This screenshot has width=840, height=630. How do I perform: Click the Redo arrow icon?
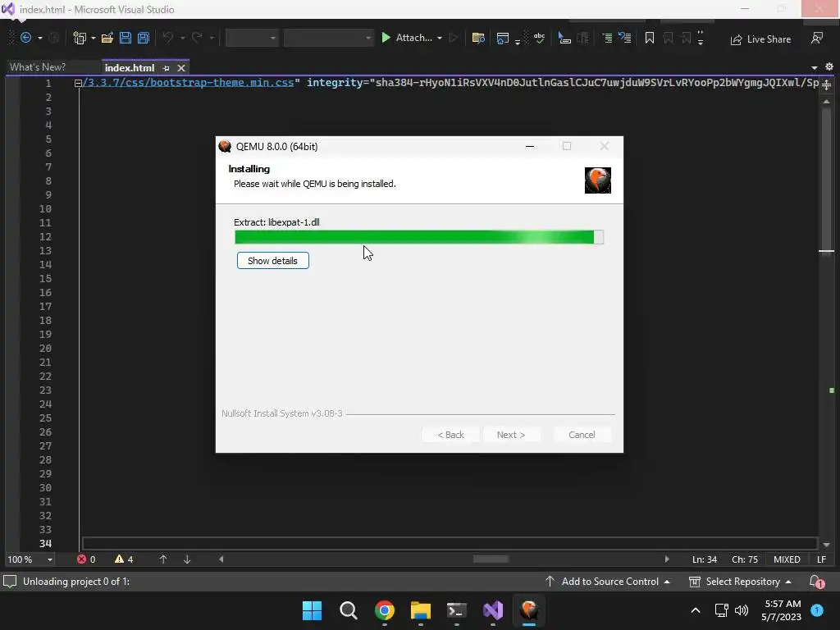tap(197, 38)
